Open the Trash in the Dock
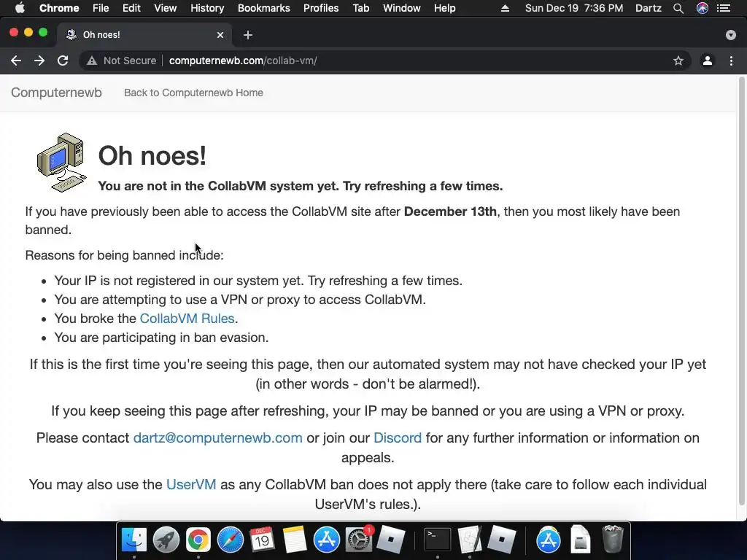Image resolution: width=747 pixels, height=560 pixels. coord(613,540)
